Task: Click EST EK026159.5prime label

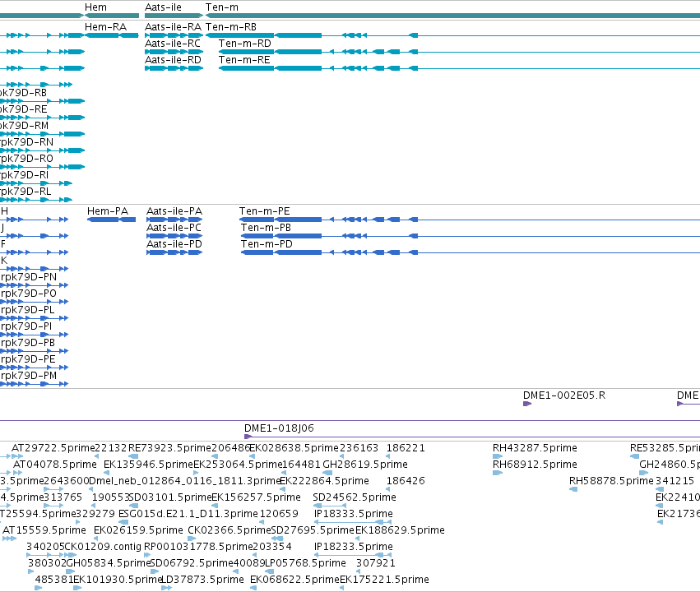Action: (x=138, y=530)
